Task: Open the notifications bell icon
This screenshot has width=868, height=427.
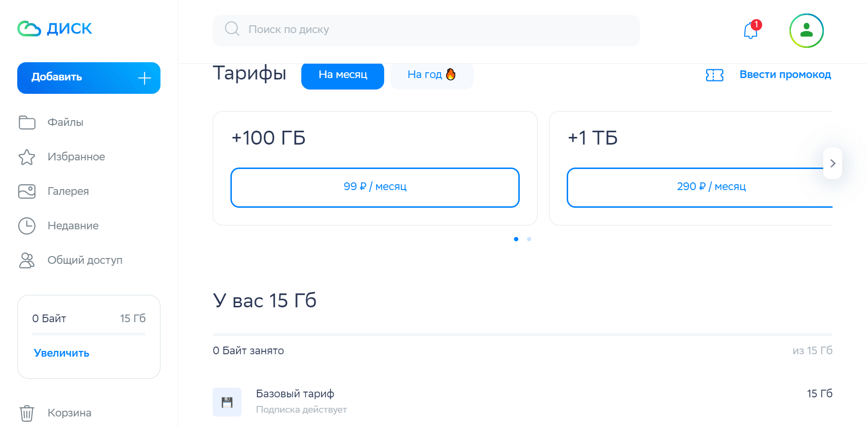Action: (x=751, y=31)
